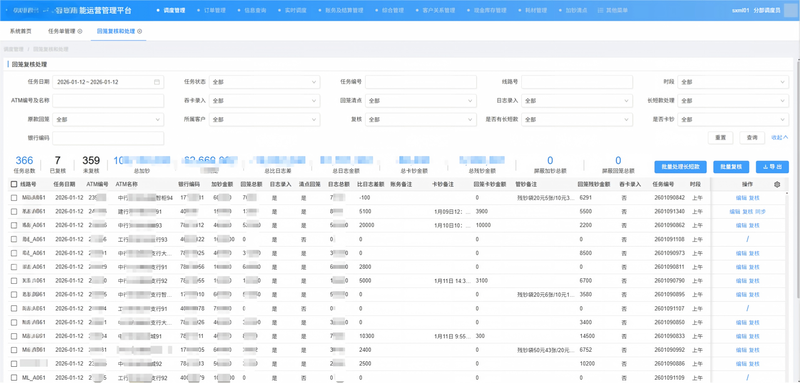Check the row with task number 2601091340
The width and height of the screenshot is (800, 383).
point(14,211)
